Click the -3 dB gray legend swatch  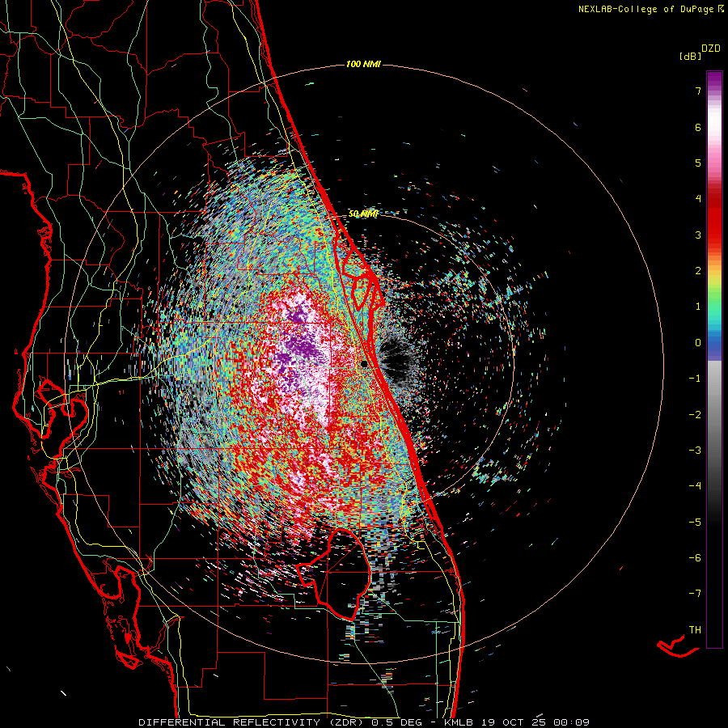[x=714, y=450]
